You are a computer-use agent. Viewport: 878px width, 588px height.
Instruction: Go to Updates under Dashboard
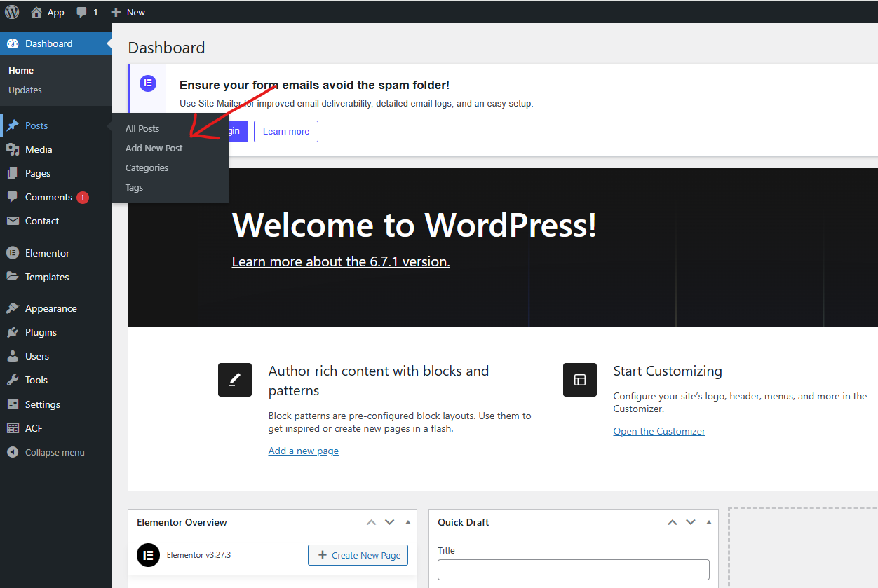coord(25,90)
